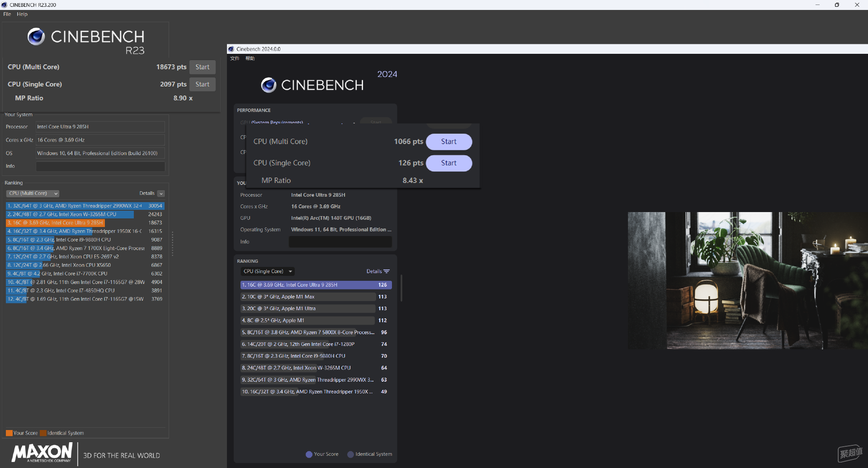The height and width of the screenshot is (468, 868).
Task: Open 文件 menu in Cinebench 2024
Action: tap(235, 58)
